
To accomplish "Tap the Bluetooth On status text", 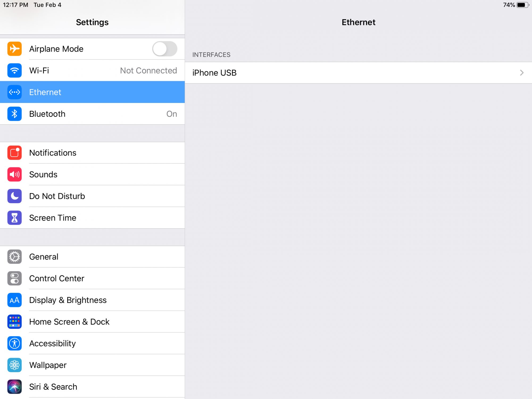I will pyautogui.click(x=172, y=114).
